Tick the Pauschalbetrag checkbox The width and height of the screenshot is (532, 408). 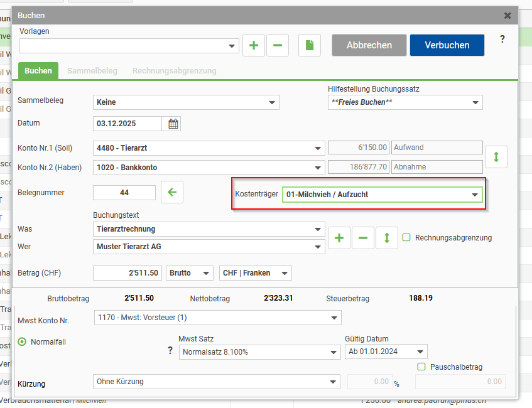pyautogui.click(x=421, y=367)
